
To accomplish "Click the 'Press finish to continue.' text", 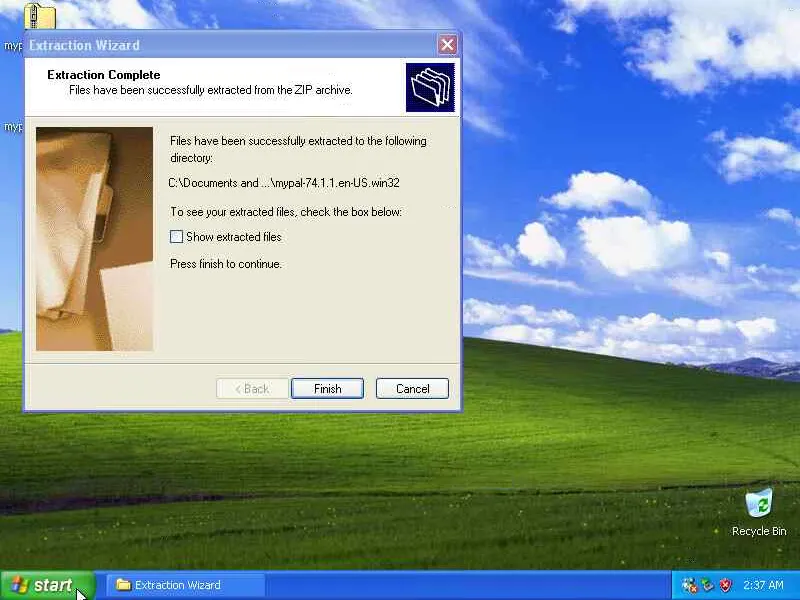I will point(226,264).
